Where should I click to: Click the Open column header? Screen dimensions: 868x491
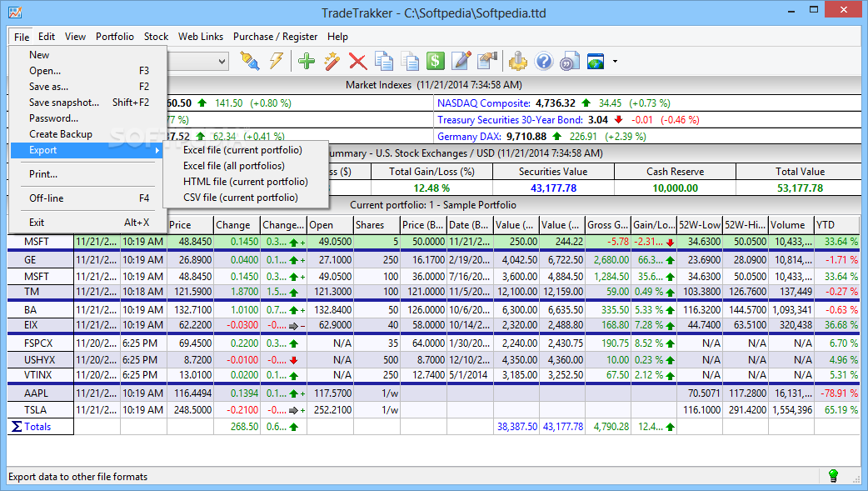point(330,225)
